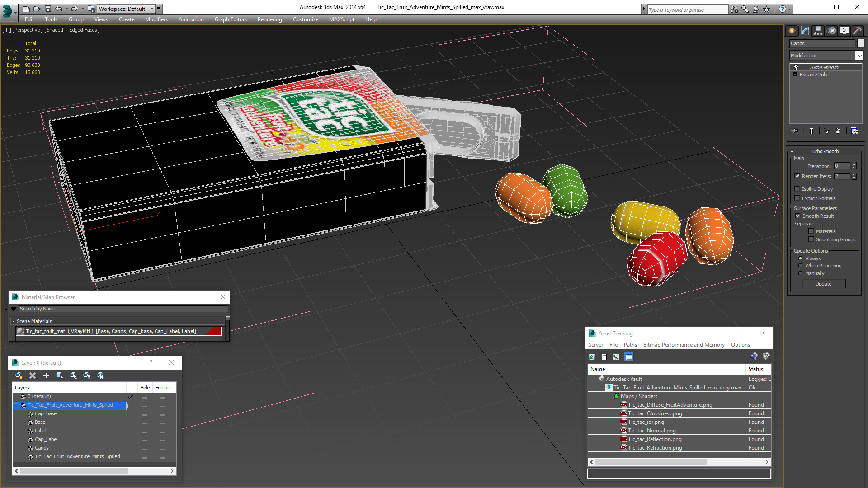The image size is (868, 488).
Task: Open the Display command panel tab
Action: (x=844, y=31)
